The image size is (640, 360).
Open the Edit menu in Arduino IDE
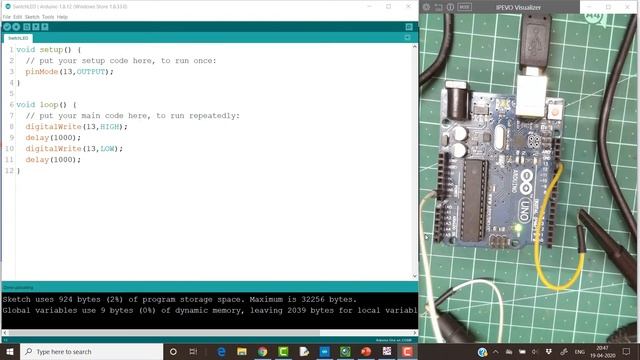[17, 17]
